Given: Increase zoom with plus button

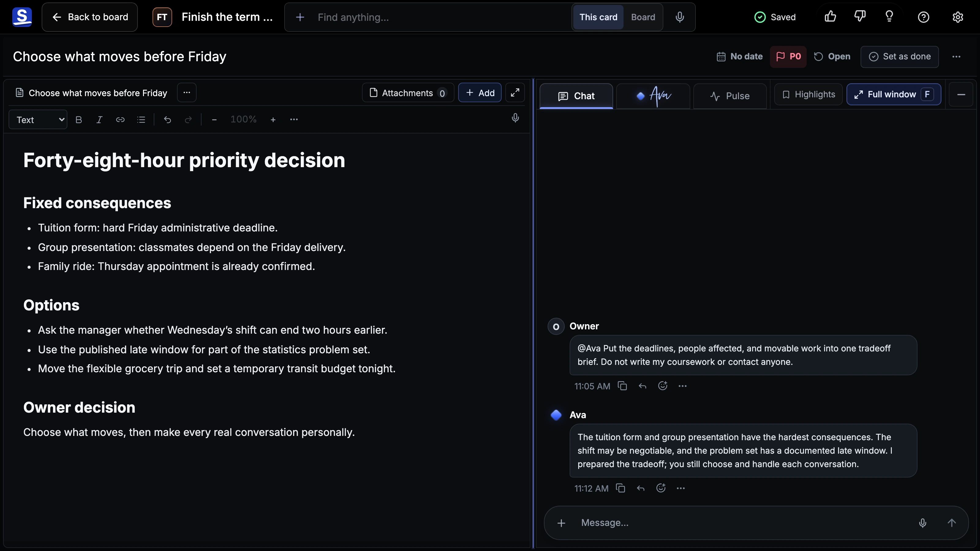Looking at the screenshot, I should (273, 120).
